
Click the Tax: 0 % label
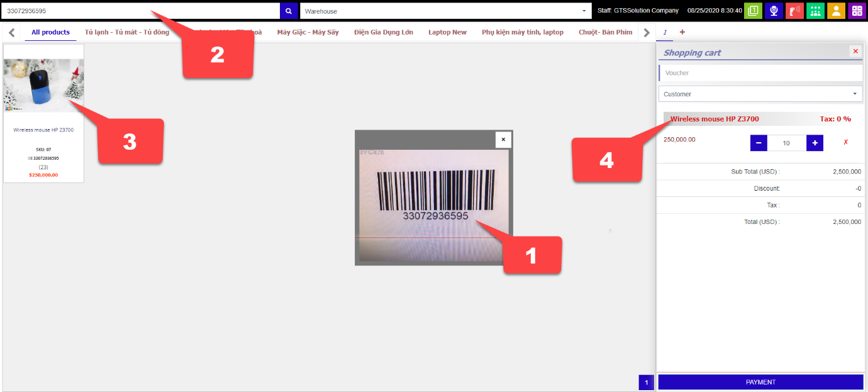[x=835, y=118]
